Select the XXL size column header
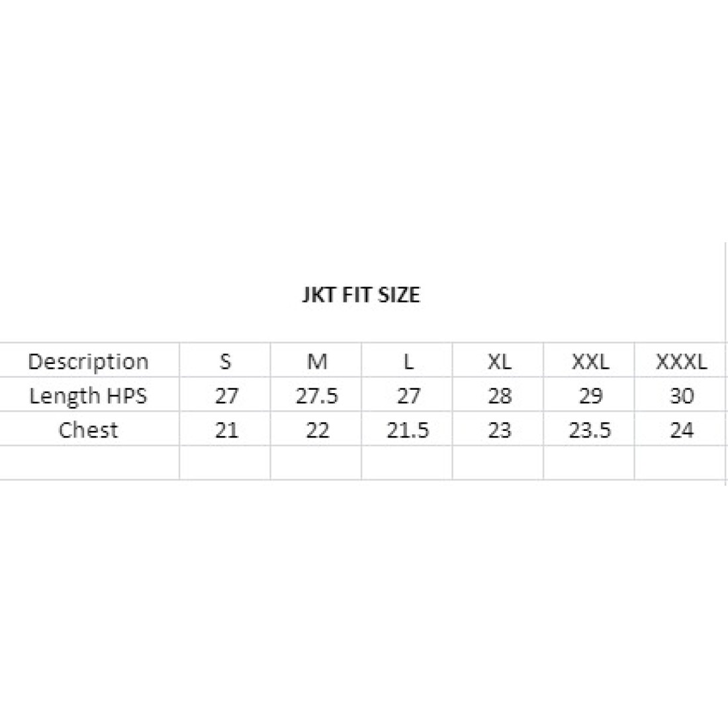Screen dimensions: 728x728 point(589,361)
